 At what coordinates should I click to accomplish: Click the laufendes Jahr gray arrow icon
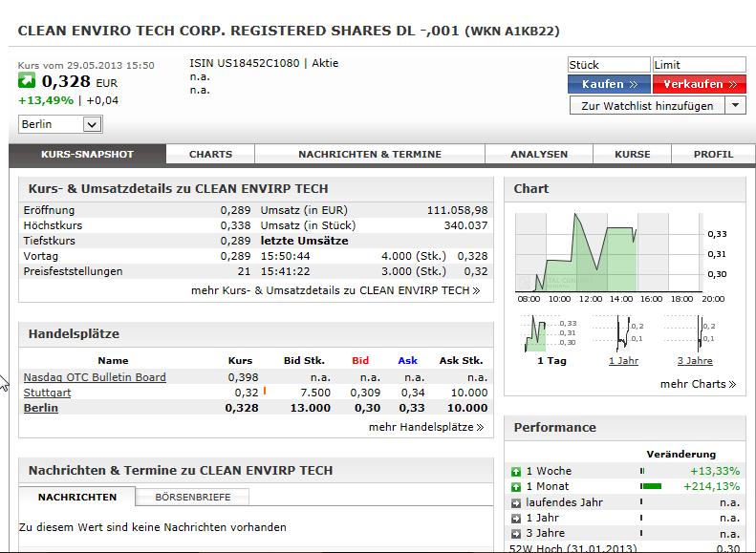(x=516, y=502)
